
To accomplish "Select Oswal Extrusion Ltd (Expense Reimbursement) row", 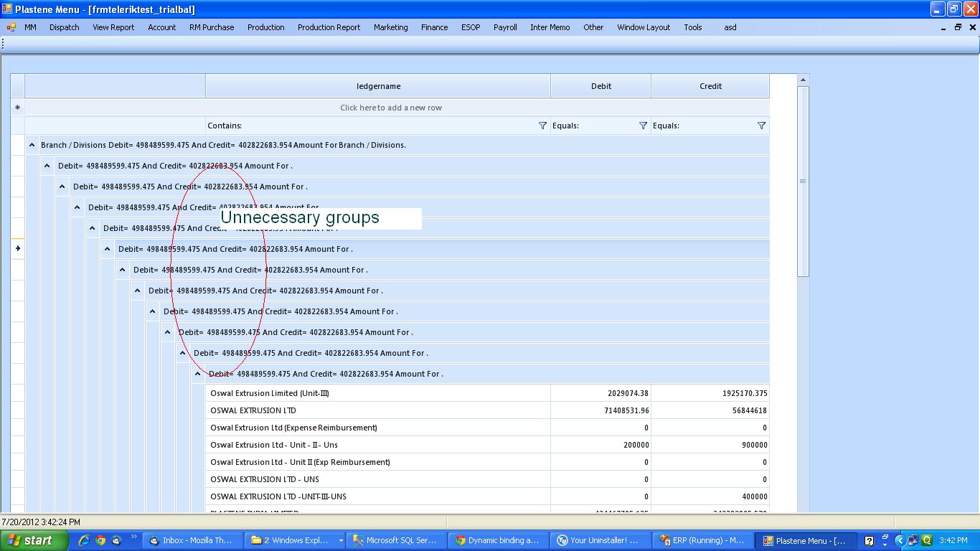I will 487,428.
